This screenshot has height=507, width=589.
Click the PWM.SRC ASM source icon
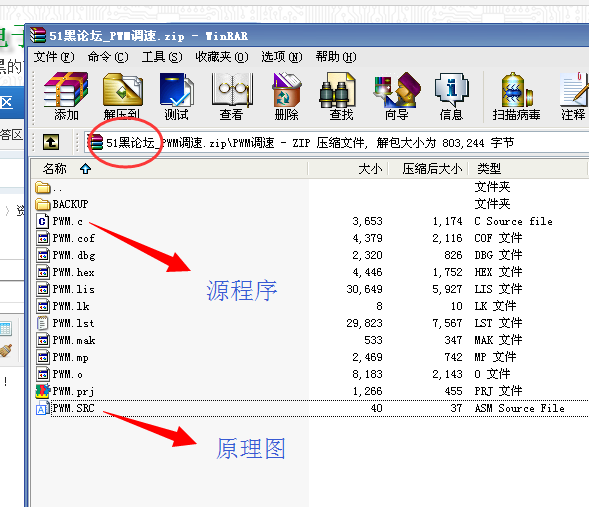click(x=42, y=408)
